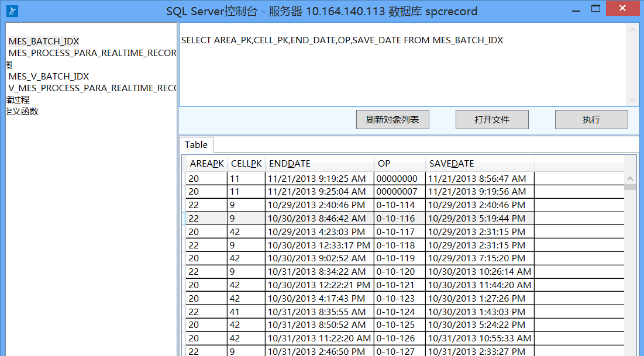Select OP cell 0-10-114
The height and width of the screenshot is (356, 644).
(x=400, y=205)
